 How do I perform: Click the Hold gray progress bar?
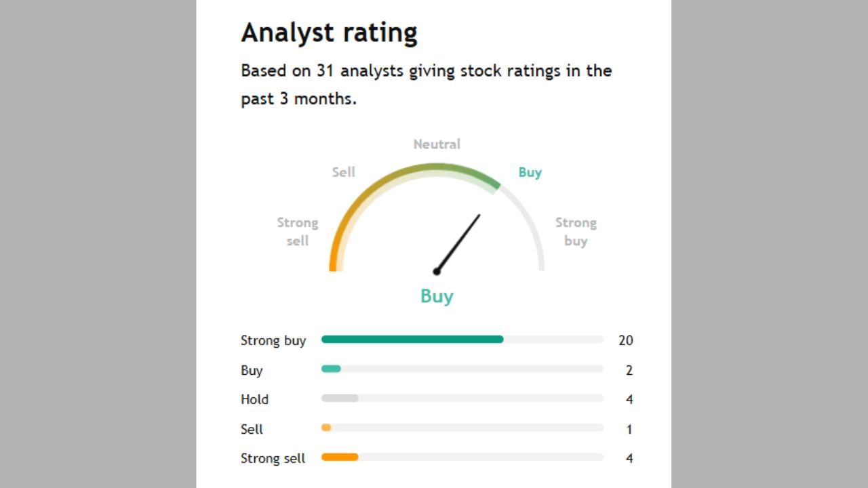(x=340, y=399)
